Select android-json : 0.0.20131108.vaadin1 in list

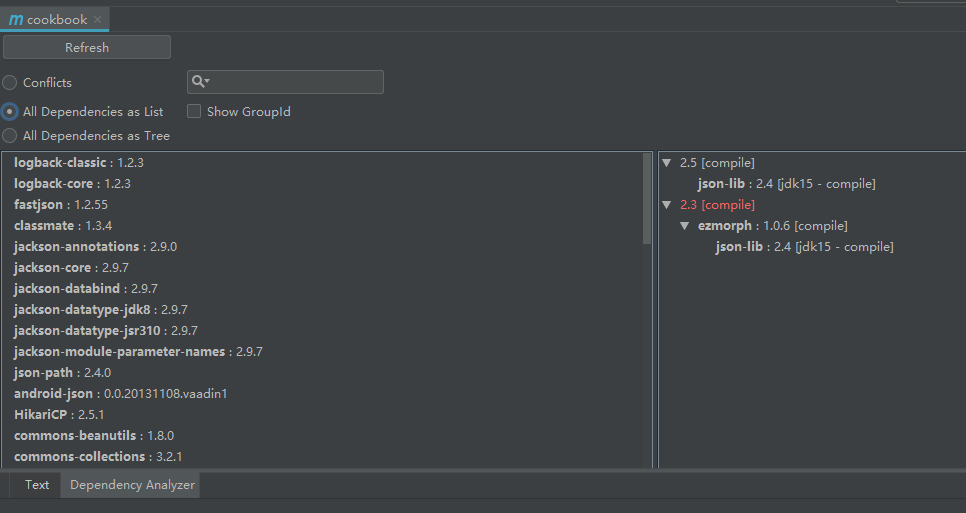[121, 393]
